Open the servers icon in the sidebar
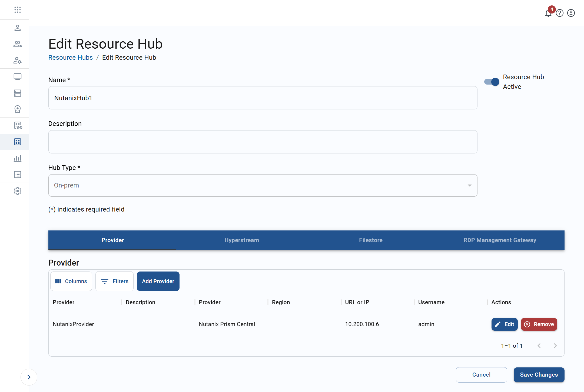 [x=18, y=93]
